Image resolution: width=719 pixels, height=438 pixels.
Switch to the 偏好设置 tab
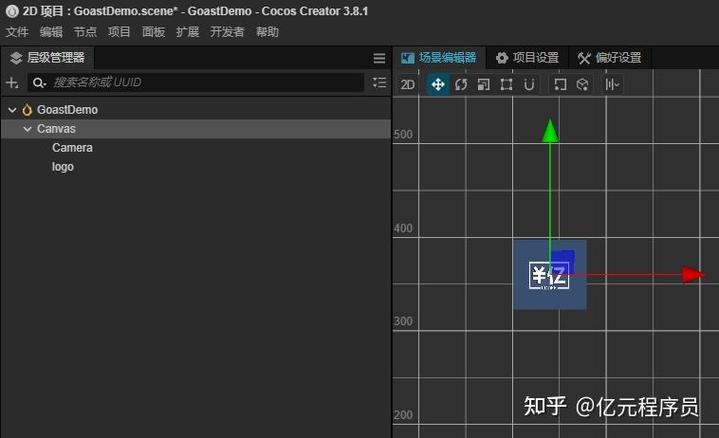pyautogui.click(x=610, y=58)
